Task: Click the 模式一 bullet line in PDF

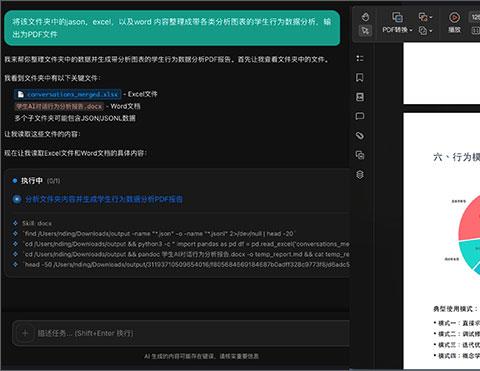Action: (x=457, y=323)
